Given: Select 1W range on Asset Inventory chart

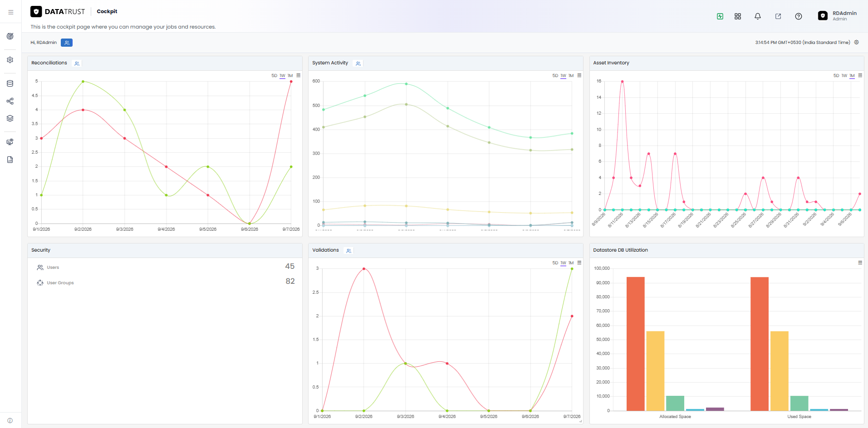Looking at the screenshot, I should (844, 76).
